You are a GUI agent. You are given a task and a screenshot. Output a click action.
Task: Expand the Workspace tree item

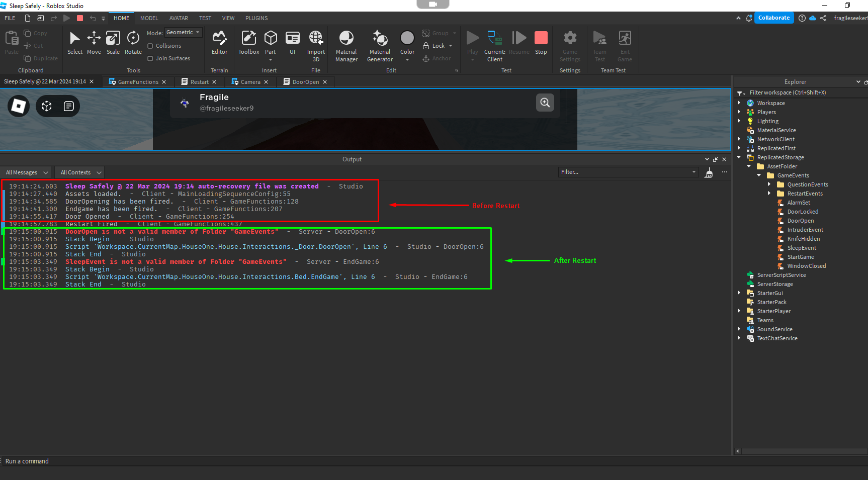tap(739, 103)
